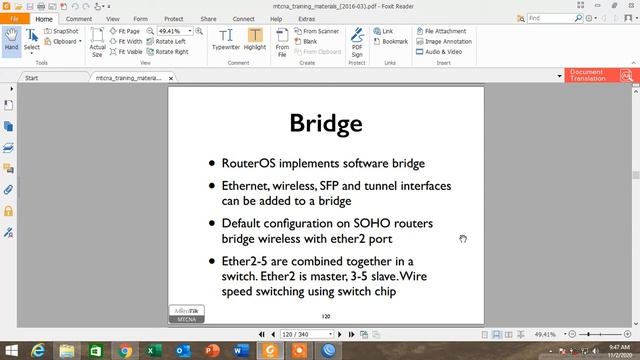Viewport: 640px width, 360px height.
Task: Set view to Actual Size
Action: pyautogui.click(x=98, y=42)
